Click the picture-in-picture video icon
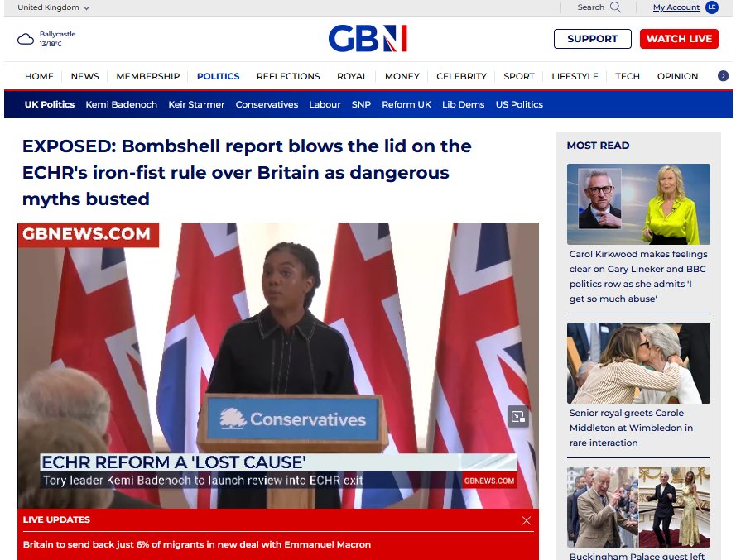Image resolution: width=736 pixels, height=560 pixels. tap(518, 416)
